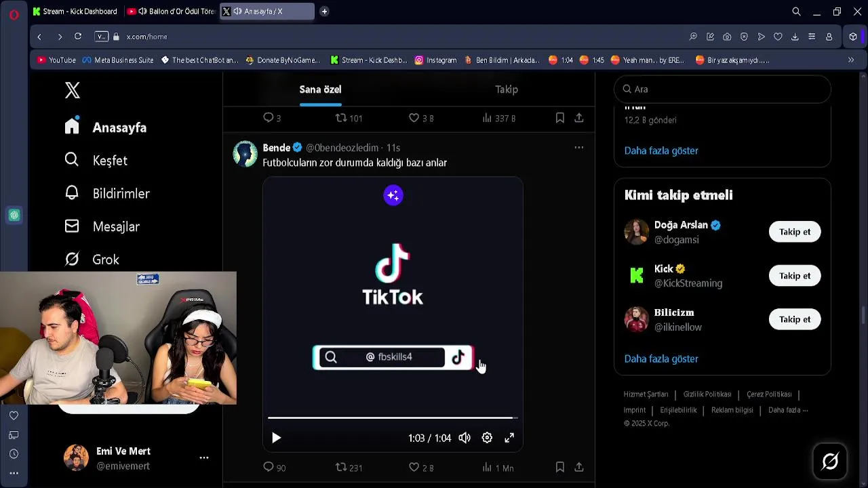
Task: Open @0bendeozledim handle link
Action: (x=342, y=148)
